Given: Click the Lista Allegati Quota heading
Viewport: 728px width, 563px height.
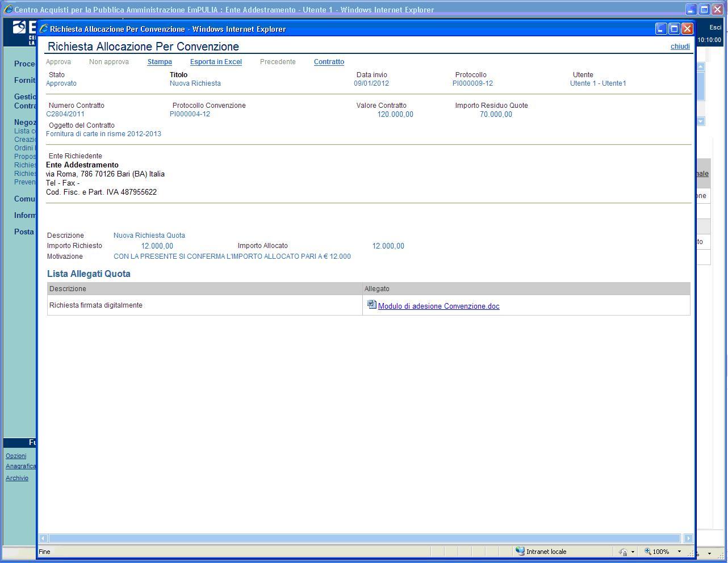Looking at the screenshot, I should [89, 274].
